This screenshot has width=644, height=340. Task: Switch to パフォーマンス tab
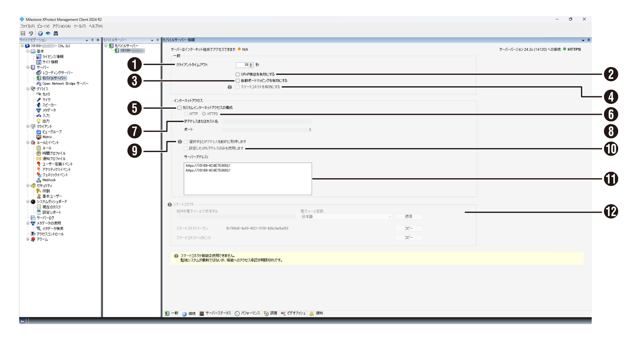click(x=248, y=313)
